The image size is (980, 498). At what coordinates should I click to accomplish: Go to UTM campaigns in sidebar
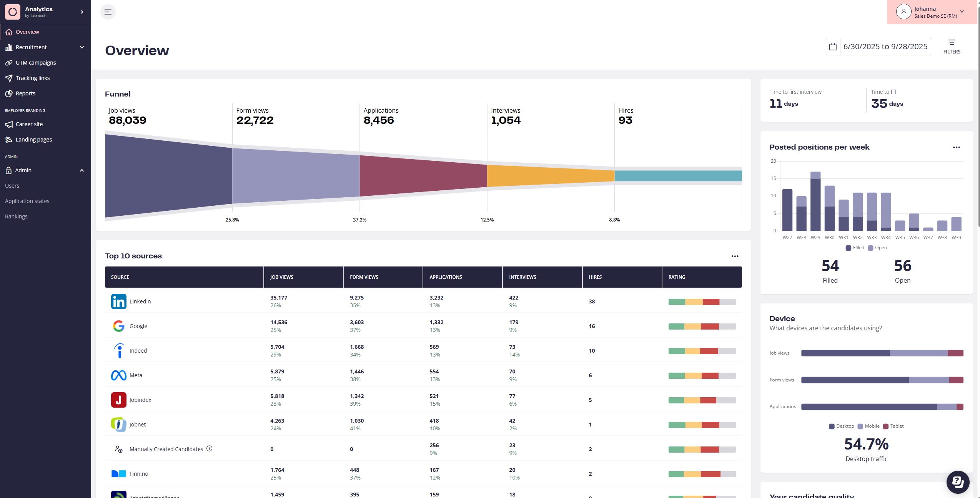click(x=35, y=63)
